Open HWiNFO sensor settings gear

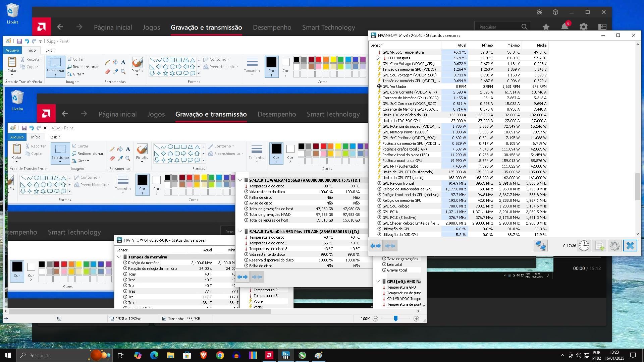pos(615,246)
